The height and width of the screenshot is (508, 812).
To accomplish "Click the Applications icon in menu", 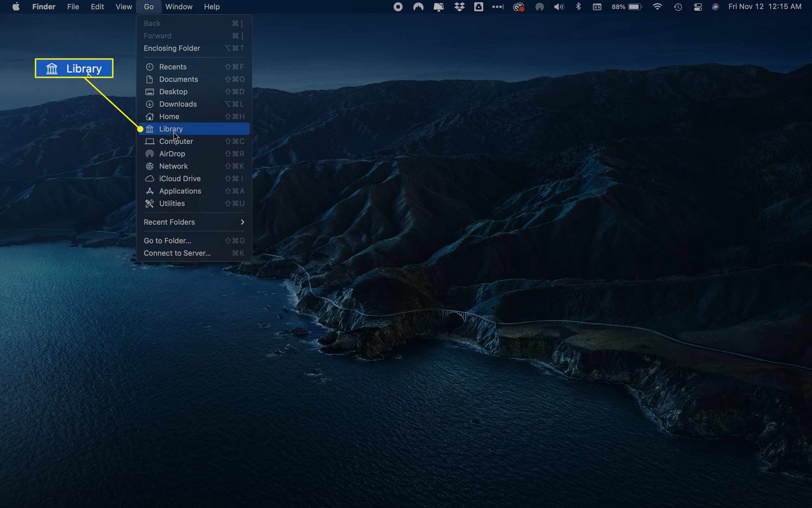I will click(149, 191).
